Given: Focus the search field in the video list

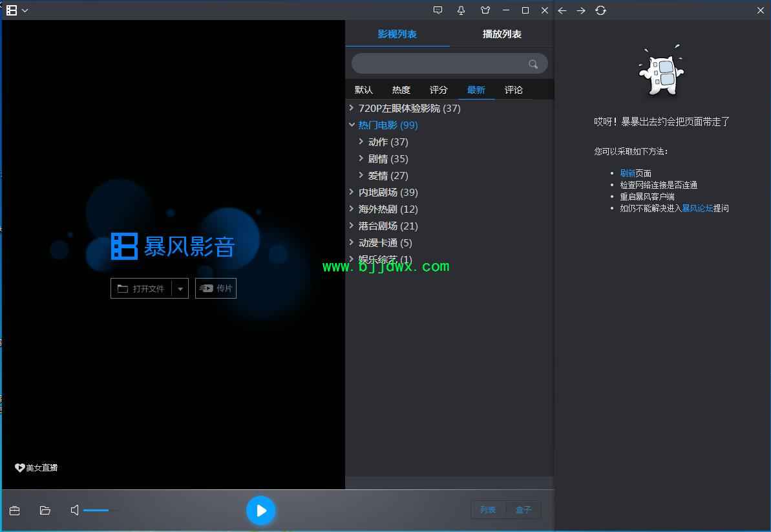Looking at the screenshot, I should tap(449, 64).
